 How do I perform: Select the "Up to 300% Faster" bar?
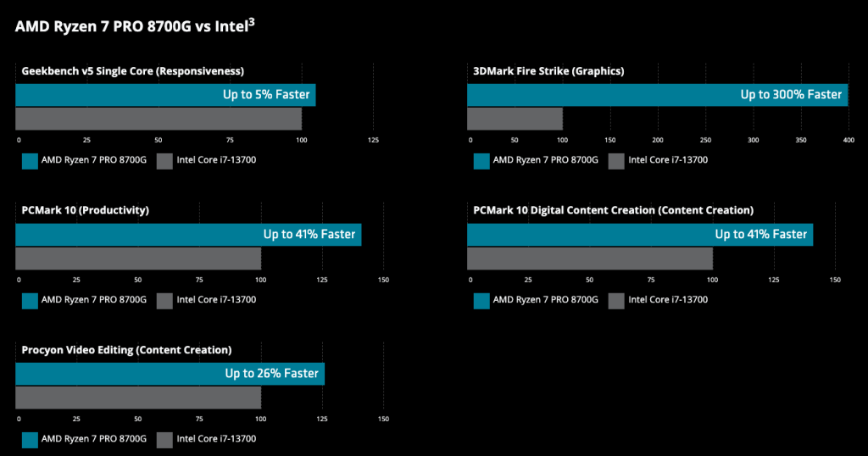pyautogui.click(x=657, y=95)
